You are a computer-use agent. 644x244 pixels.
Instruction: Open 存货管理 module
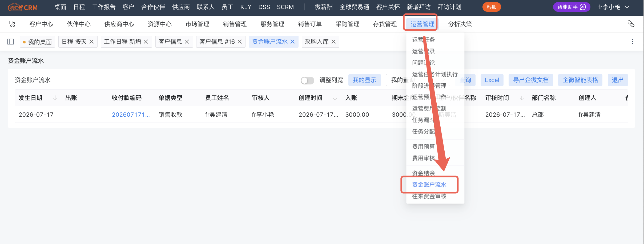385,24
